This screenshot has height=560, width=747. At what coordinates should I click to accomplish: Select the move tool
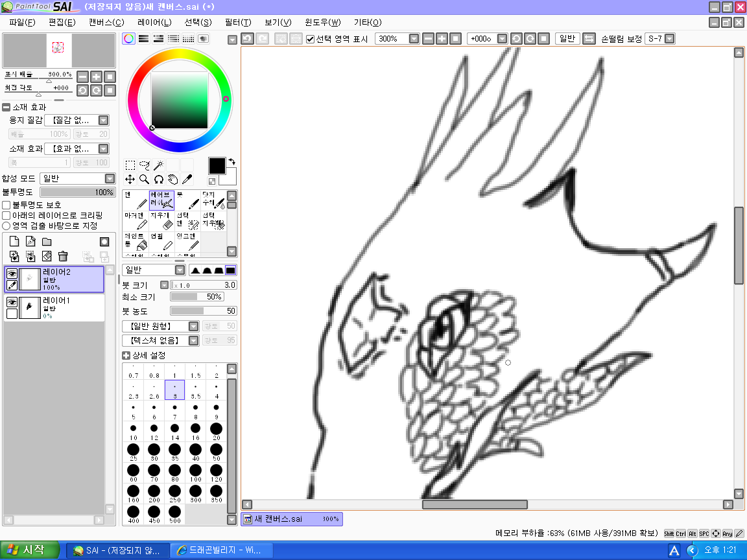[130, 179]
